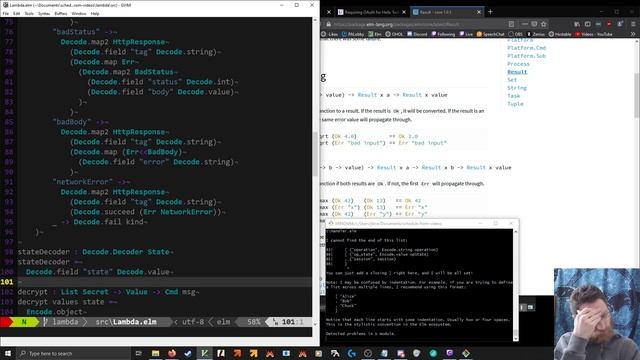The height and width of the screenshot is (360, 640).
Task: Open the SpeechChat bookmark
Action: pos(491,34)
